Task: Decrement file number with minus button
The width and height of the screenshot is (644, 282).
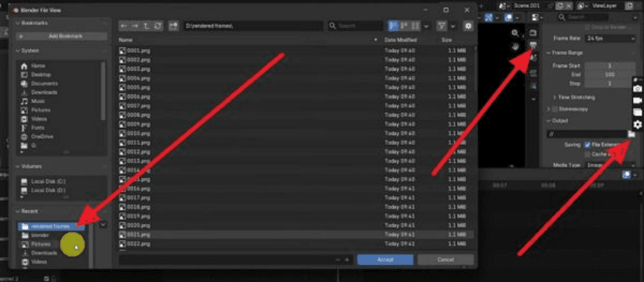Action: pos(338,260)
